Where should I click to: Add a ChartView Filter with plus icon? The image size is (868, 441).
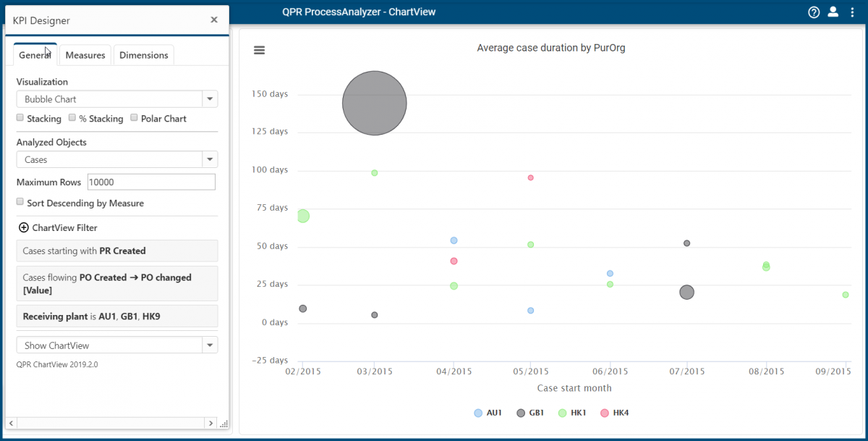(x=24, y=227)
